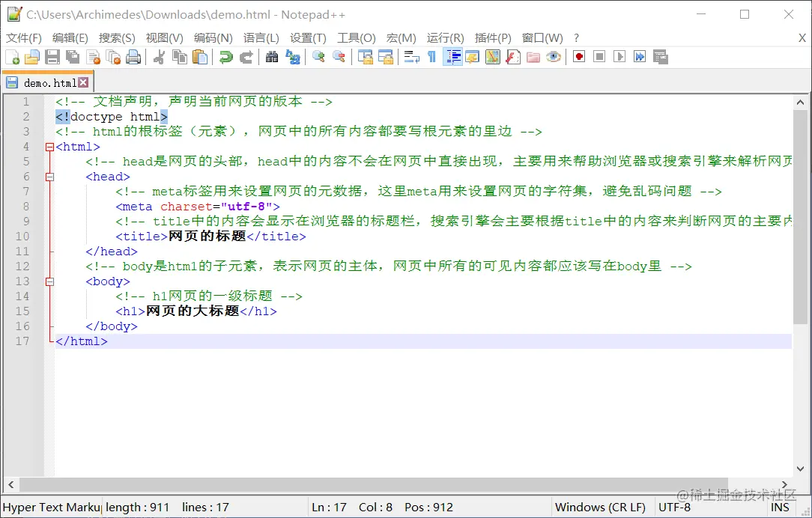Click the Save All icon

pyautogui.click(x=71, y=57)
